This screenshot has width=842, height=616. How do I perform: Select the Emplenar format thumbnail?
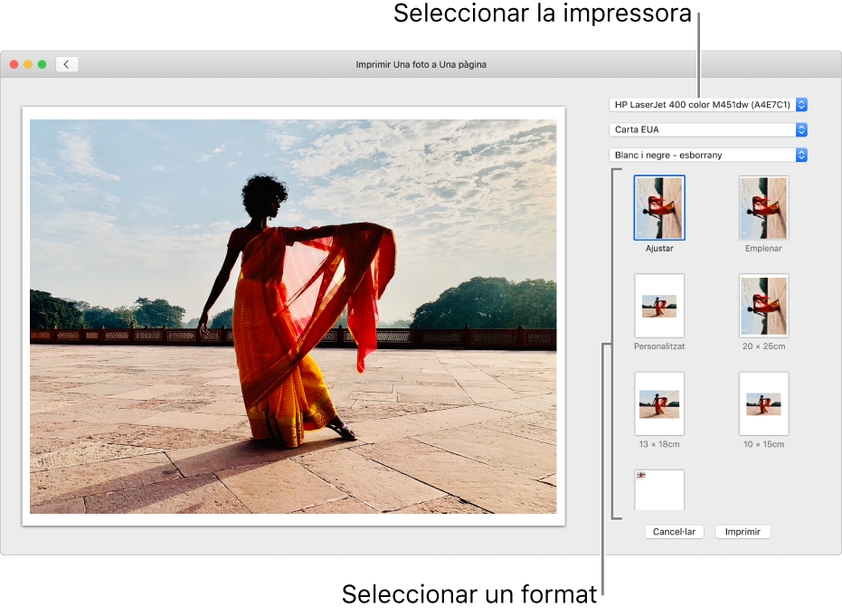763,207
